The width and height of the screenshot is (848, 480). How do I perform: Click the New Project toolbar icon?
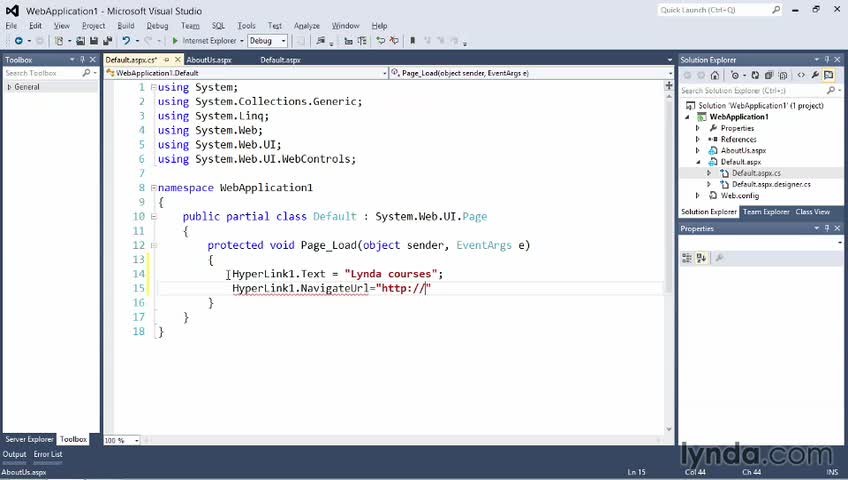click(x=59, y=41)
